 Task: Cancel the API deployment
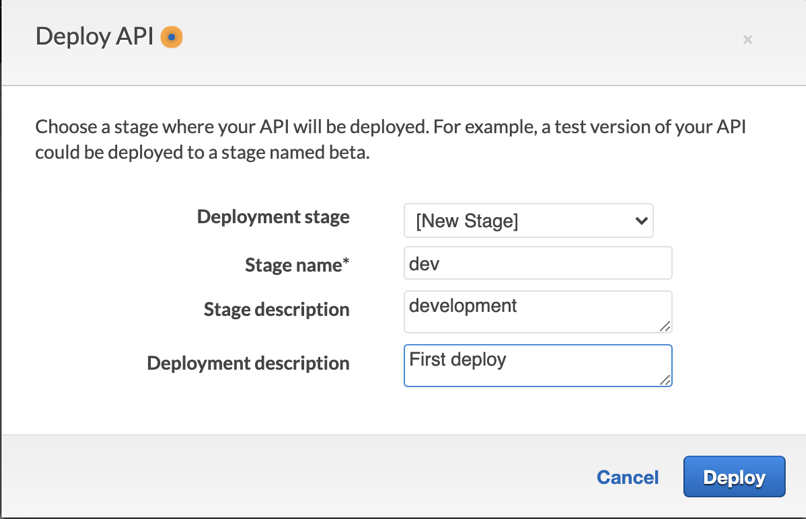pyautogui.click(x=627, y=478)
